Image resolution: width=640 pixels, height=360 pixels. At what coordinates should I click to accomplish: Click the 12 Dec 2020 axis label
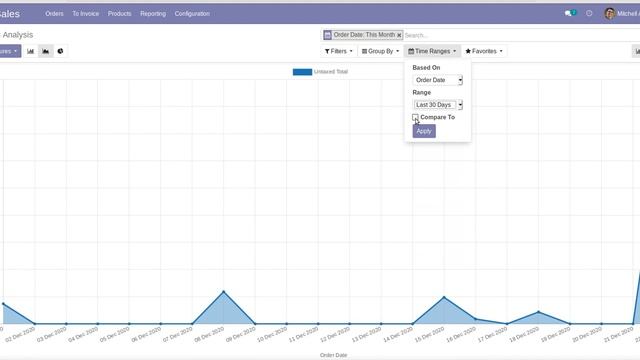335,335
